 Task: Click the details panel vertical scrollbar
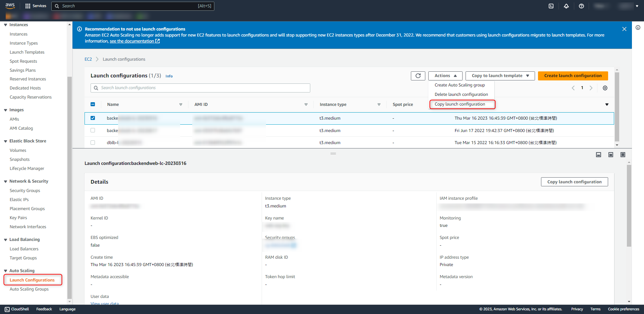pos(629,206)
